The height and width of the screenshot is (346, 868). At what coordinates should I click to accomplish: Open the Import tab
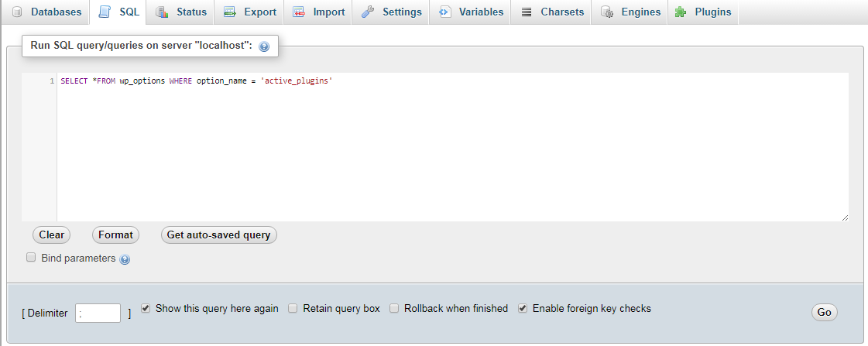pyautogui.click(x=317, y=12)
